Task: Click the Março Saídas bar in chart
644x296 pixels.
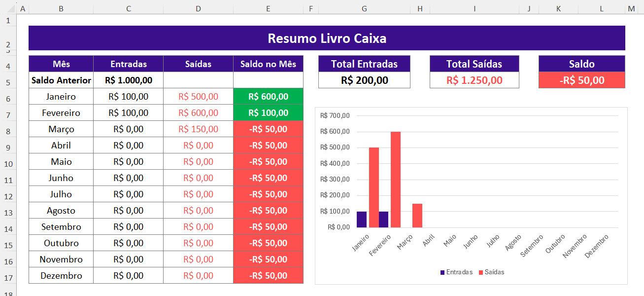Action: pyautogui.click(x=417, y=216)
